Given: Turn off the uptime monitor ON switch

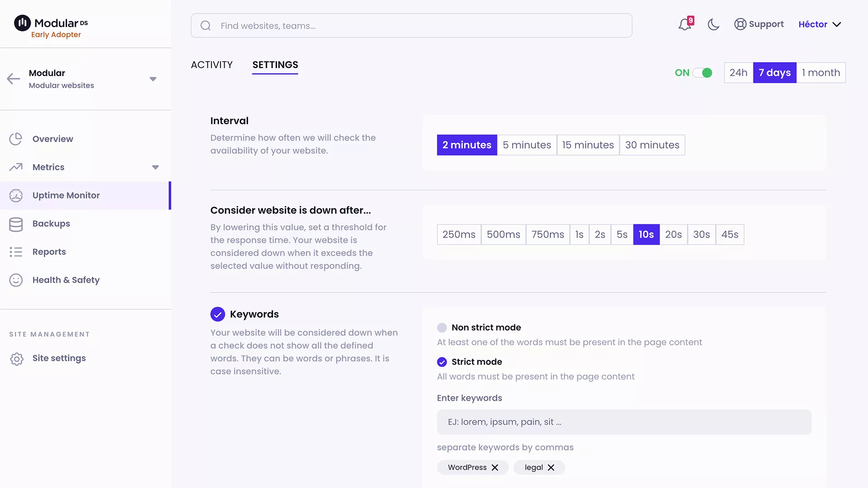Looking at the screenshot, I should coord(703,73).
